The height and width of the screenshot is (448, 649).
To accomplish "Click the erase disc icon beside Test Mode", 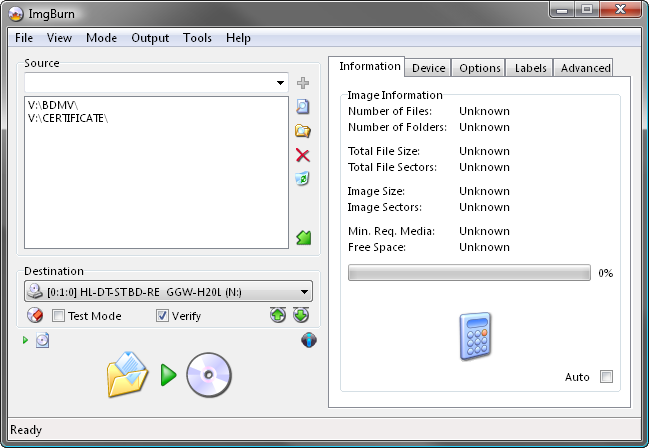I will (35, 316).
